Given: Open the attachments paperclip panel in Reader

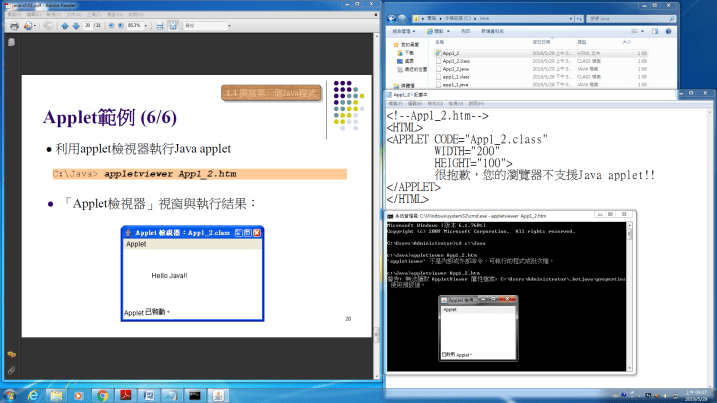Looking at the screenshot, I should click(x=10, y=370).
